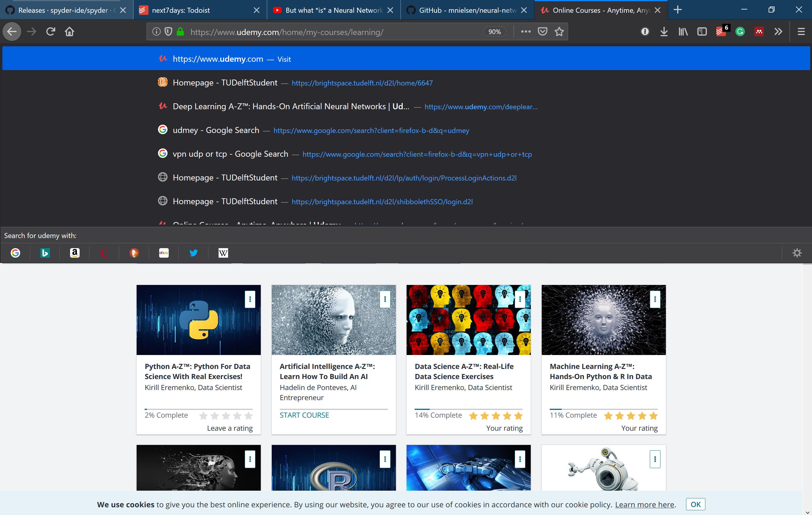812x515 pixels.
Task: Save page to Pocket
Action: tap(542, 32)
